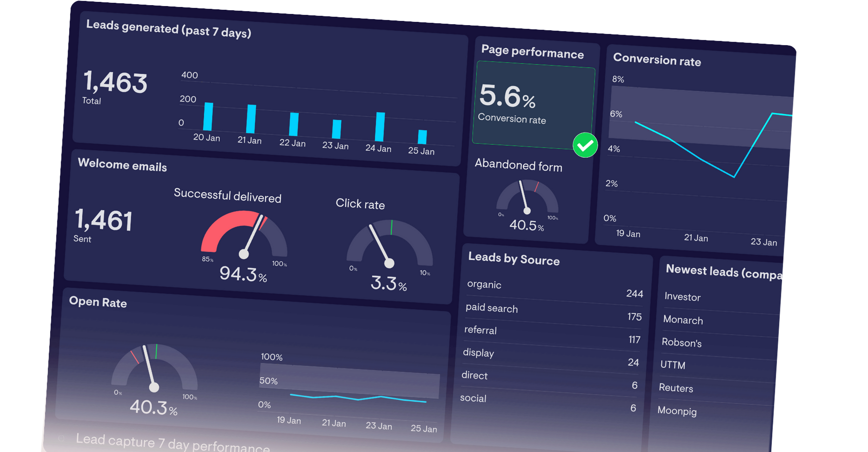This screenshot has height=452, width=868.
Task: Select "Investor" in Newest leads
Action: (682, 297)
